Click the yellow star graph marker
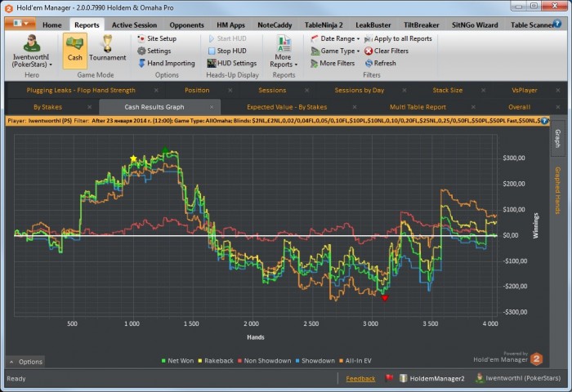 point(133,158)
